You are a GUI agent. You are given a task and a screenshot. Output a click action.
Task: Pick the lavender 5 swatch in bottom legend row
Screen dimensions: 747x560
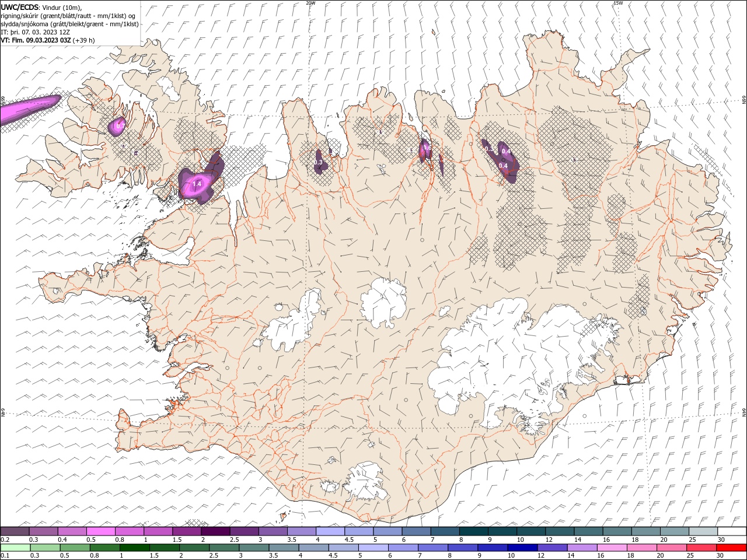tap(373, 548)
